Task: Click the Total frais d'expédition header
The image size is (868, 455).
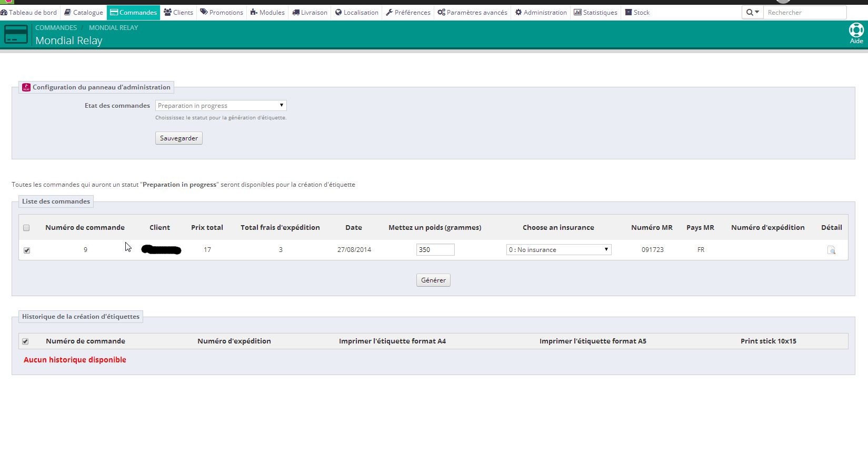Action: click(x=280, y=227)
